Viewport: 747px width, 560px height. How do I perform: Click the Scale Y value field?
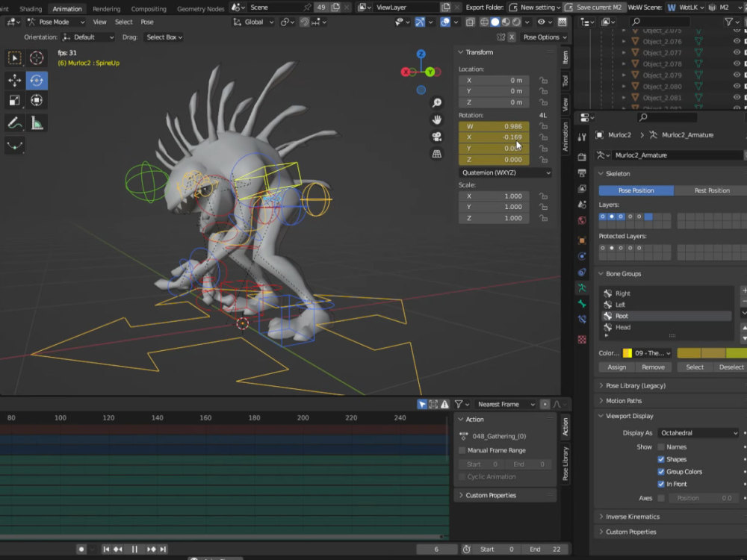coord(494,207)
